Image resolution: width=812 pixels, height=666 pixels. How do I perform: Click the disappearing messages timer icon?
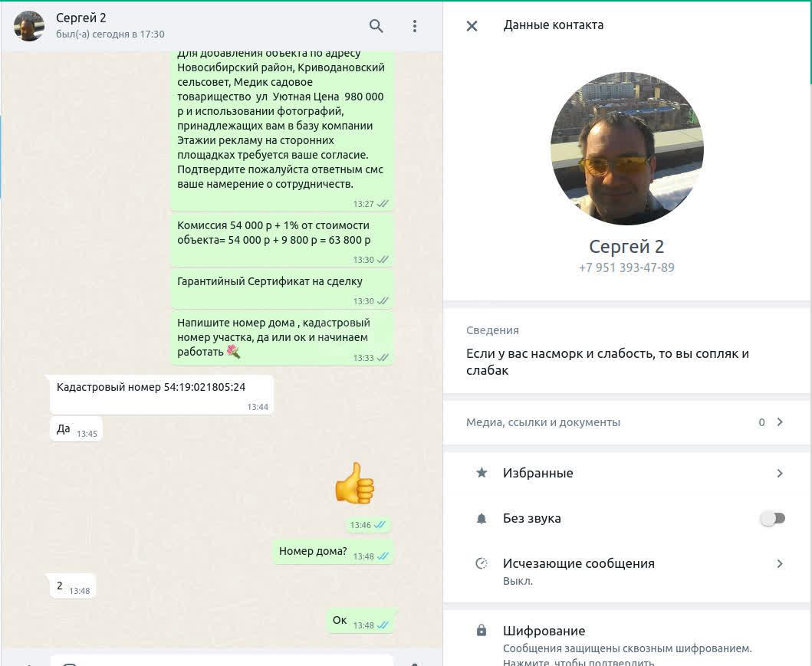coord(482,563)
